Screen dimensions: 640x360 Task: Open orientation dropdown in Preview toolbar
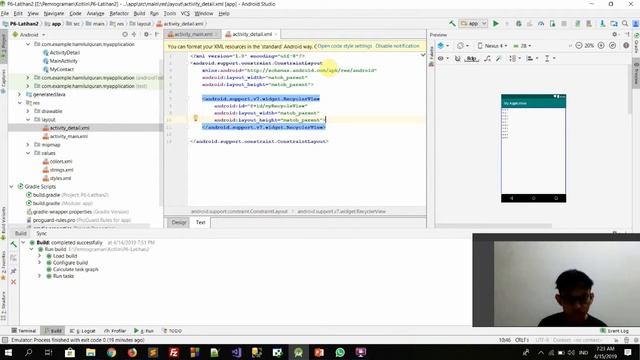(463, 46)
